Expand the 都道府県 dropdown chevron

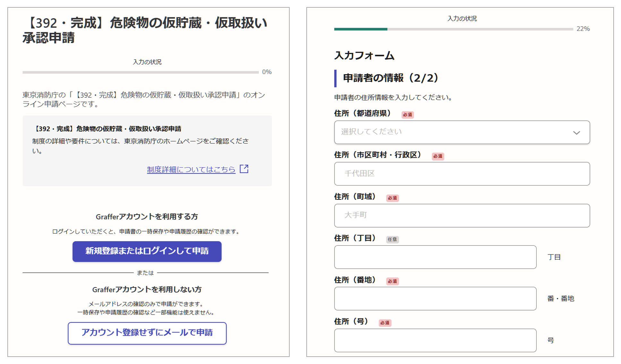coord(576,132)
